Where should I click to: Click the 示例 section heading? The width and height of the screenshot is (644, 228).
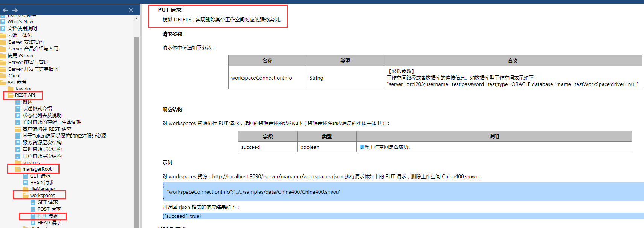167,162
